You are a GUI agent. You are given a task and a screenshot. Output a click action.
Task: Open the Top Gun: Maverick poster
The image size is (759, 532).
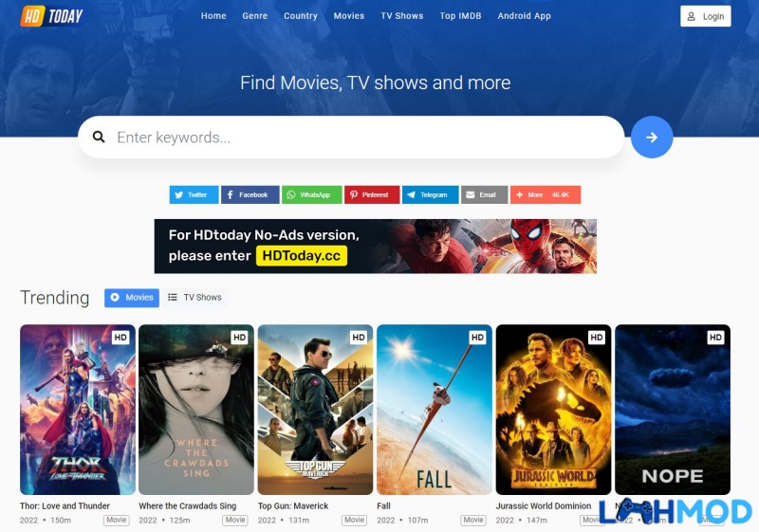coord(315,409)
